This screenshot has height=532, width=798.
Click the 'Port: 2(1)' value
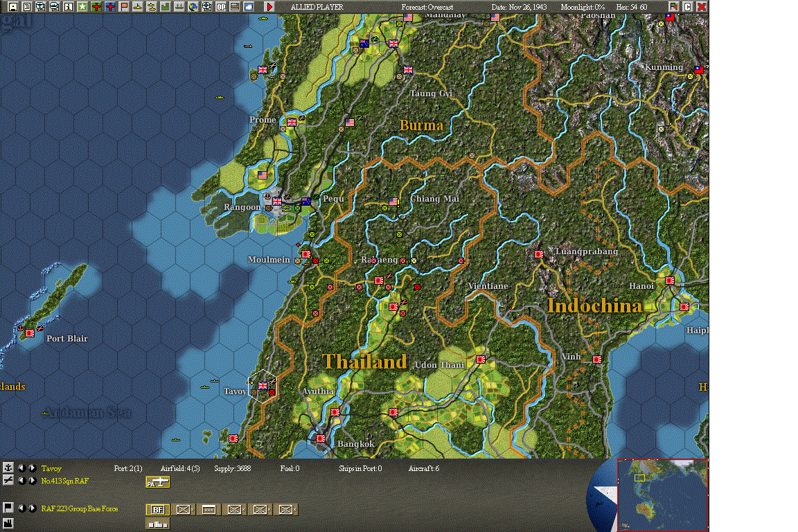coord(127,468)
